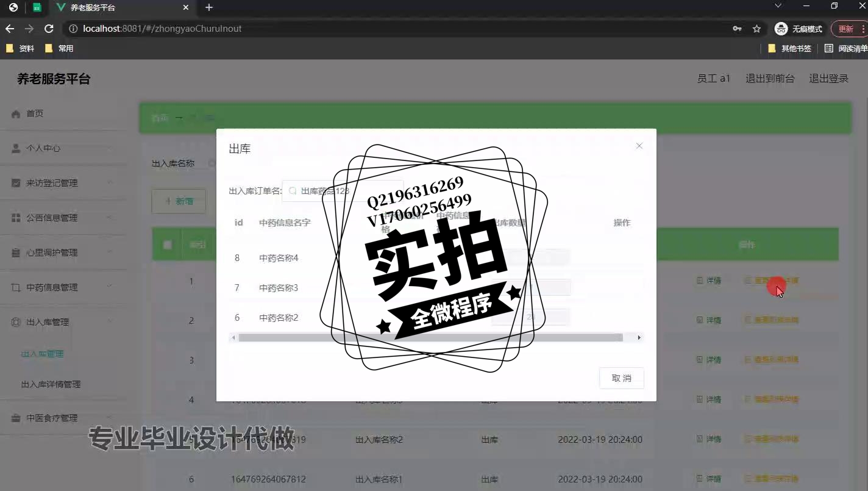Click 详情 for table row 3
Viewport: 868px width, 491px height.
tap(709, 360)
